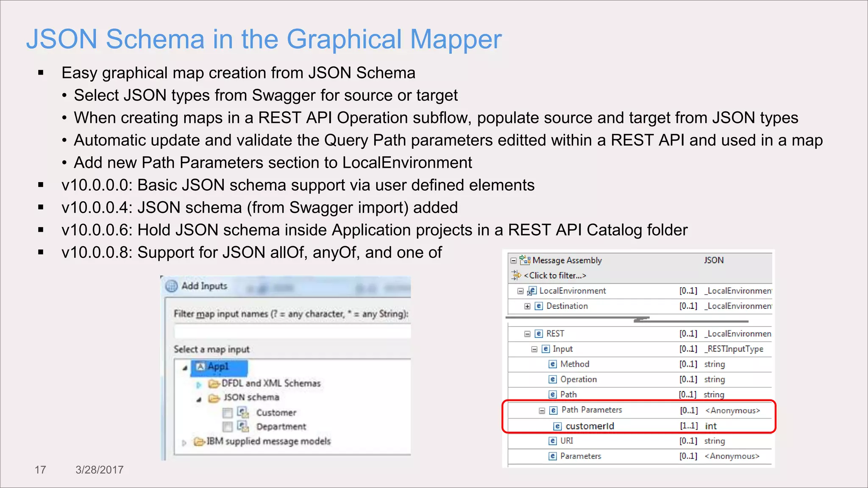Click the Add Inputs dialog title

[204, 286]
